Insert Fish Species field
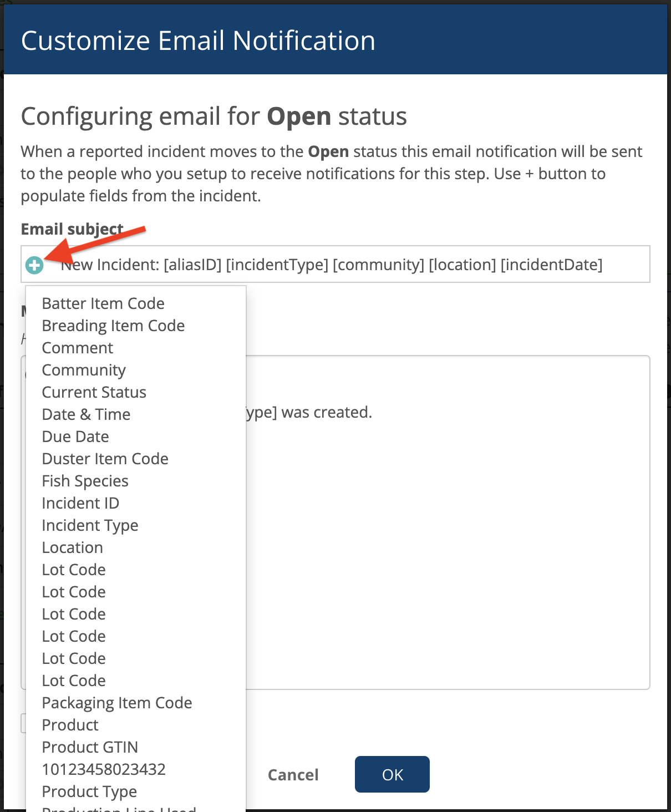Viewport: 671px width, 812px height. tap(85, 481)
